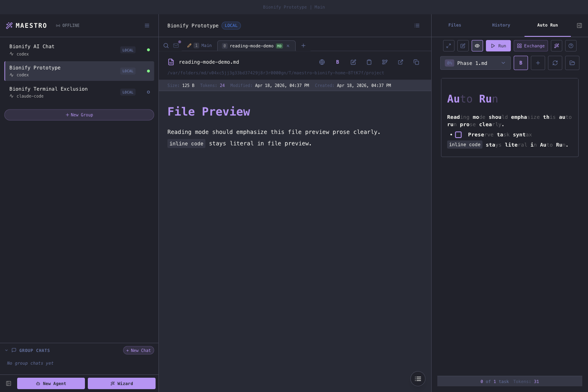Click the GROUP CHATS label

coord(35,350)
